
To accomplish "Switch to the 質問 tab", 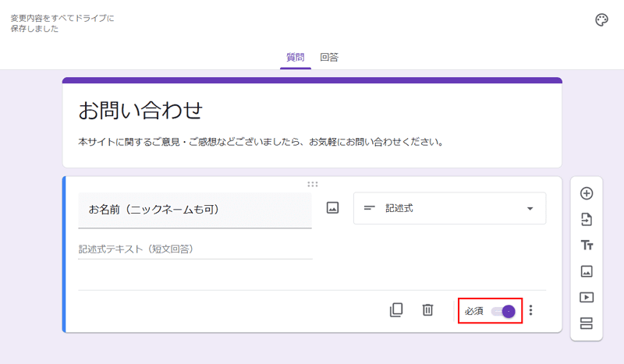I will click(296, 58).
